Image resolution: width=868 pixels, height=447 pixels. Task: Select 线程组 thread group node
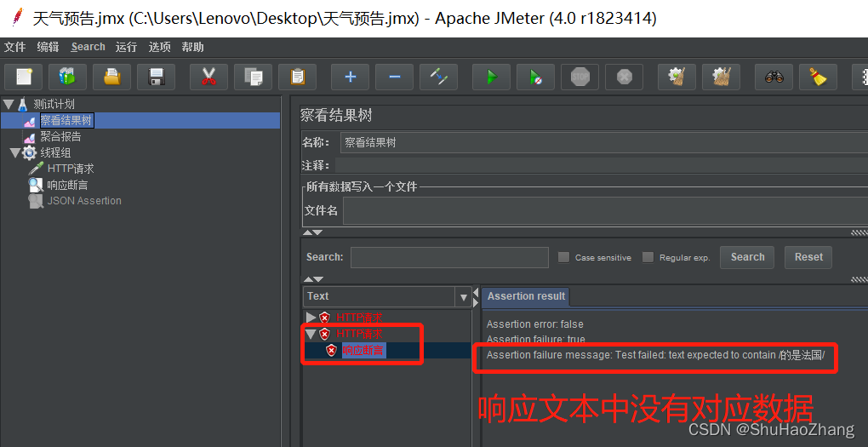(x=55, y=152)
